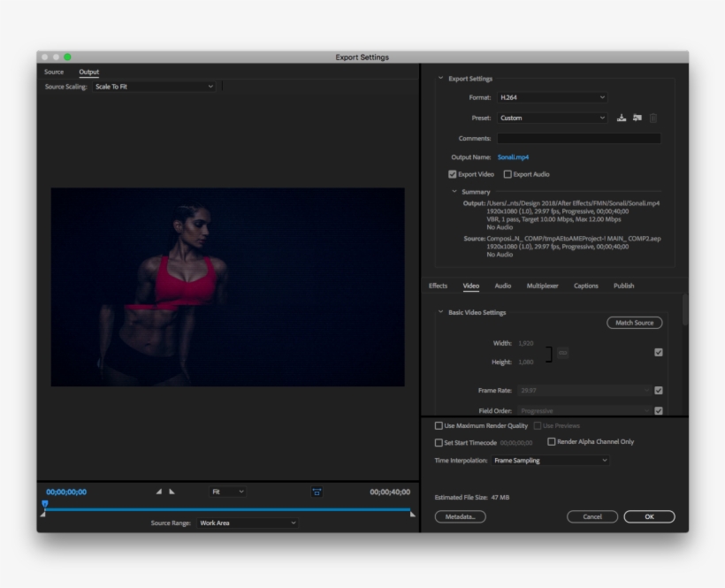Collapse the Summary section
This screenshot has width=725, height=588.
click(454, 191)
